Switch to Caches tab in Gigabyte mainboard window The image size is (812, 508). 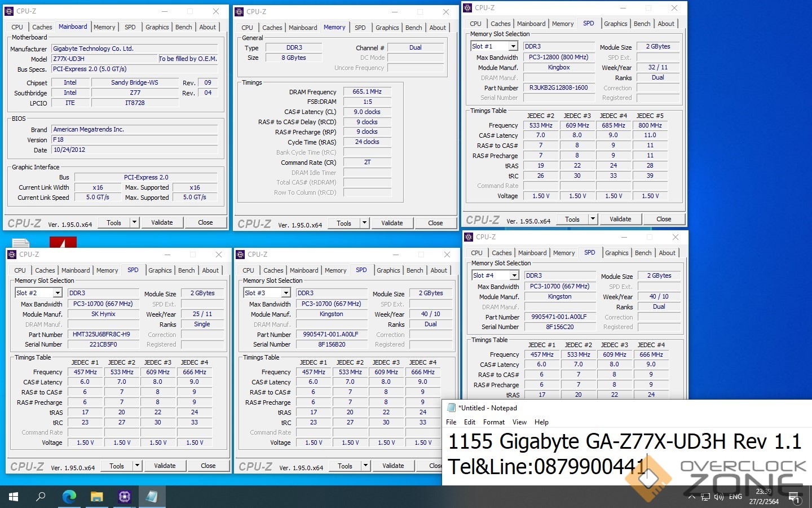42,27
